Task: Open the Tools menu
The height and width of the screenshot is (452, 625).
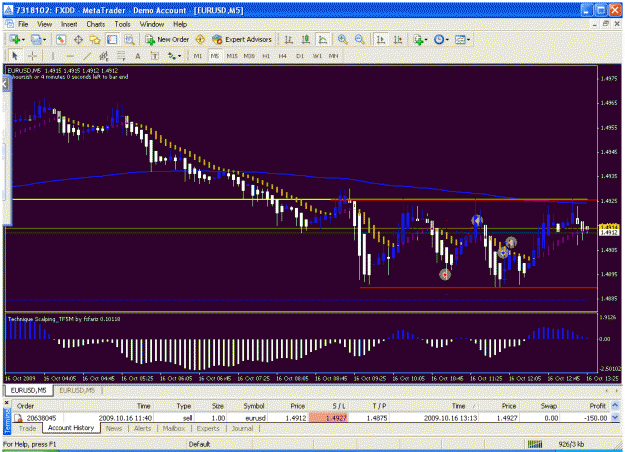Action: pyautogui.click(x=122, y=24)
